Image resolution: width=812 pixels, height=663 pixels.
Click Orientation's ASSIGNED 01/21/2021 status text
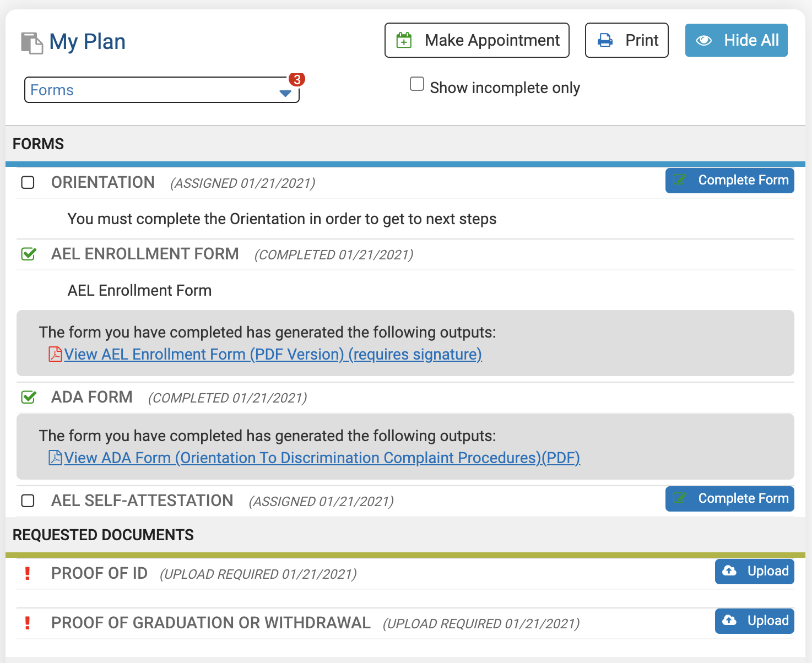tap(243, 183)
